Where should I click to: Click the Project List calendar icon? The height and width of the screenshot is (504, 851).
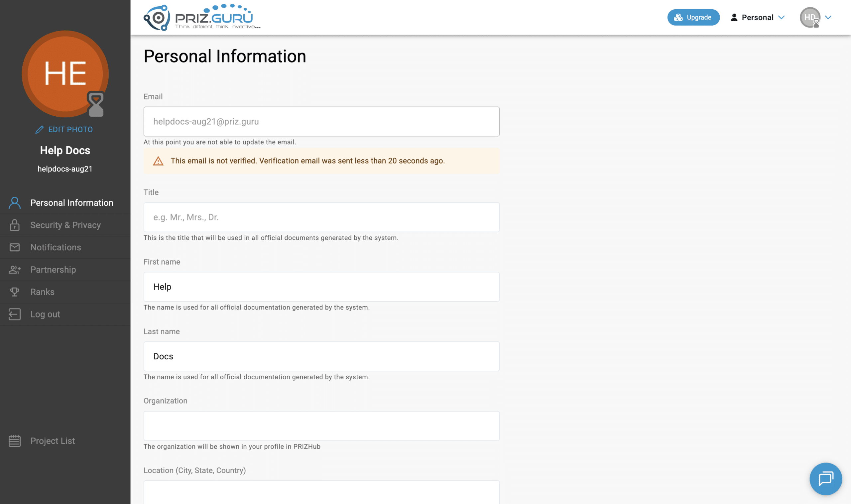click(x=15, y=441)
